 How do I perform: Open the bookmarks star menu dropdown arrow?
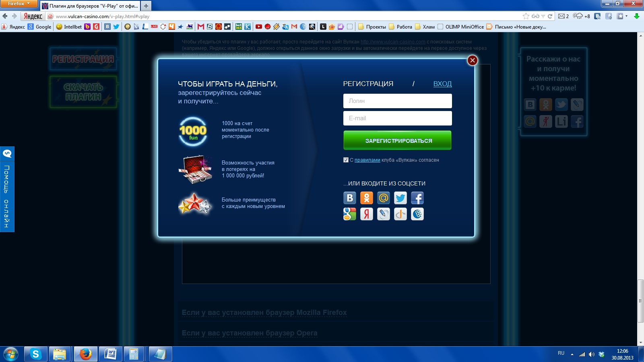click(627, 16)
